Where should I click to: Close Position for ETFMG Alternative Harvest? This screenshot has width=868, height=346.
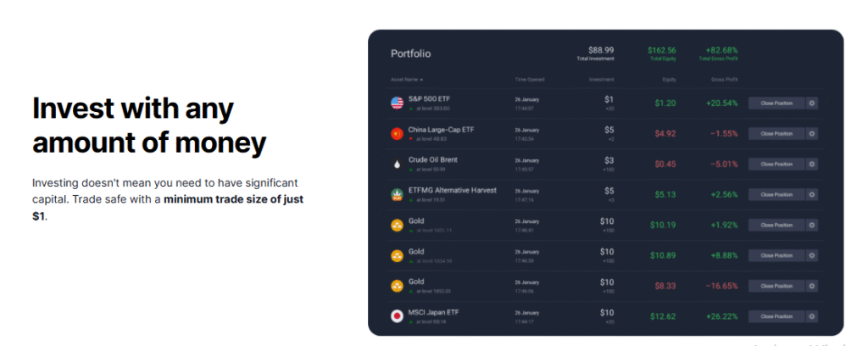pos(776,194)
